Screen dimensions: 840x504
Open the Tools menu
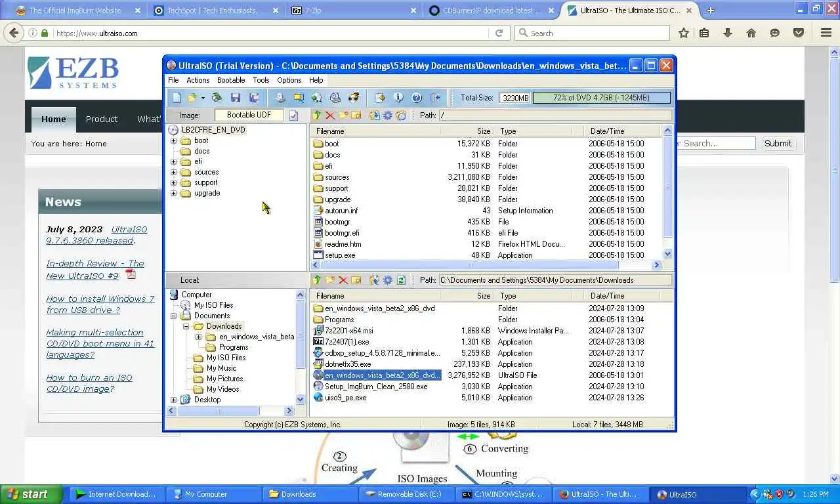[261, 80]
